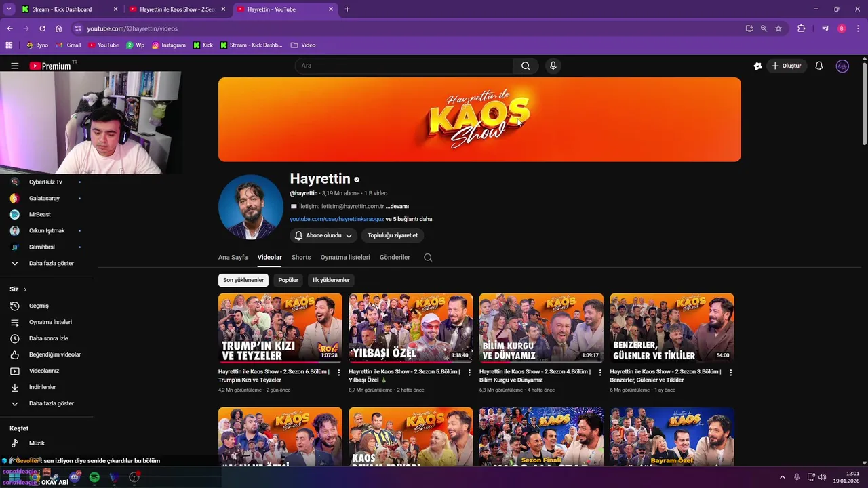Switch to Hayrettin ile Kaos Show browser tab

(177, 9)
